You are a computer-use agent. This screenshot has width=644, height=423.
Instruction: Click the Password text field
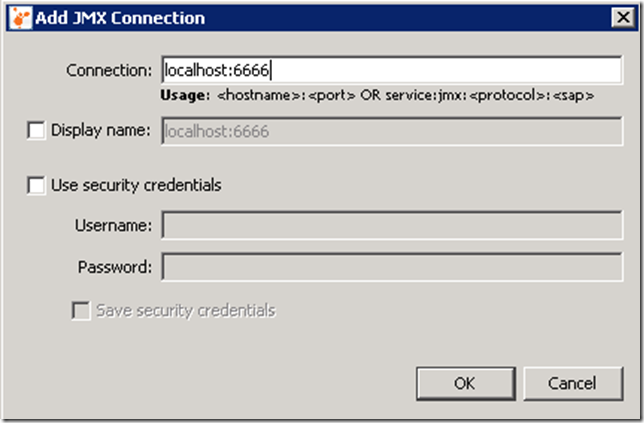(391, 267)
